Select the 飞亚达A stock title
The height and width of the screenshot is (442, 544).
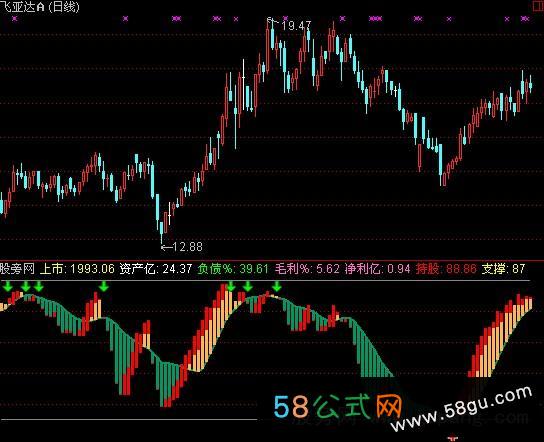[x=23, y=7]
